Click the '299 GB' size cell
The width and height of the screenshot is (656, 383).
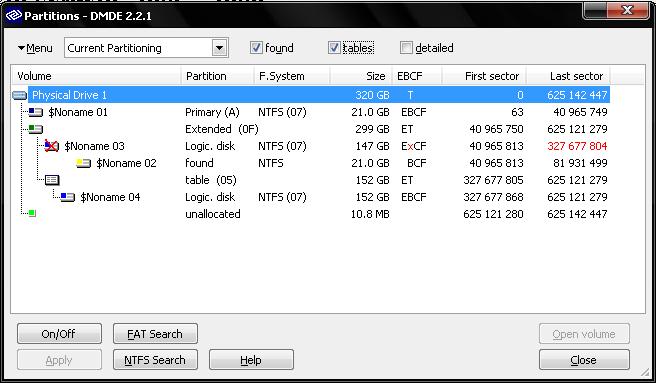[x=372, y=129]
